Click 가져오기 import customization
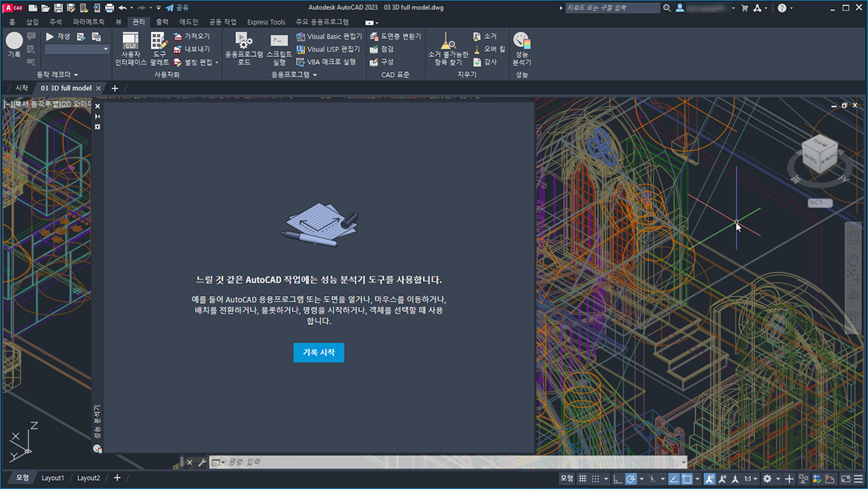Image resolution: width=868 pixels, height=489 pixels. coord(191,36)
